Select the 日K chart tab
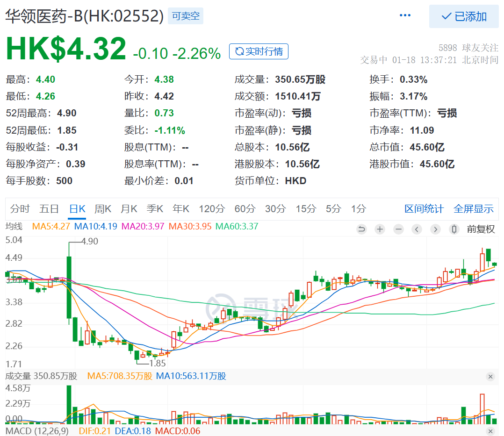504x436 pixels. click(x=77, y=209)
